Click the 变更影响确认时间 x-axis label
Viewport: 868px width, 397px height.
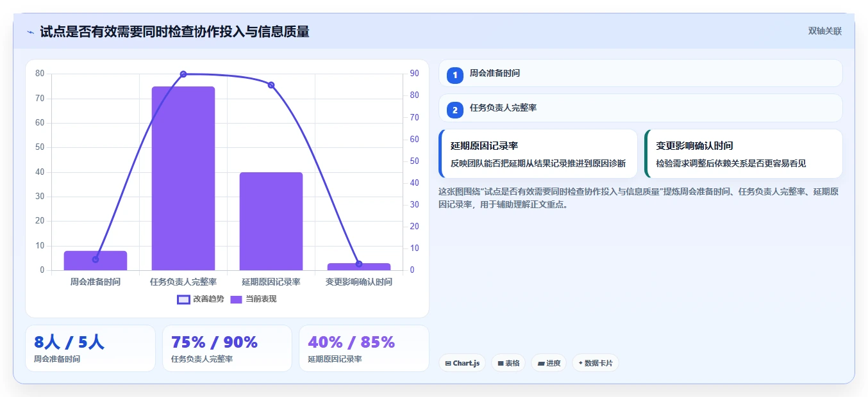pyautogui.click(x=359, y=282)
